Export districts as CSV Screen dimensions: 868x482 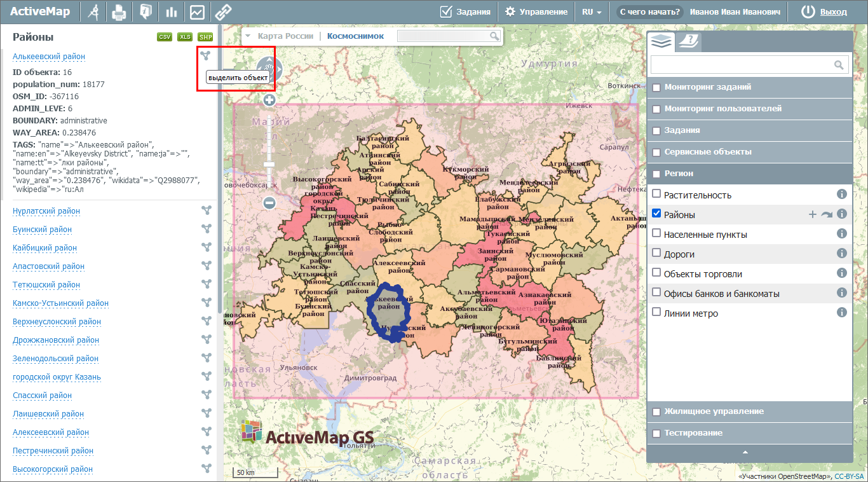tap(165, 37)
